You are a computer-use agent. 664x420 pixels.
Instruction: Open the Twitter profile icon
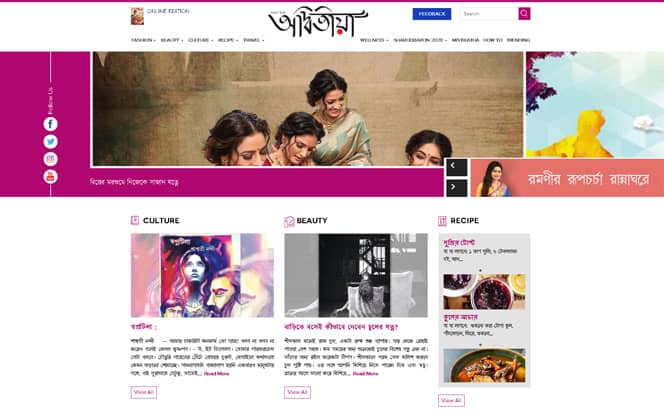click(x=50, y=141)
